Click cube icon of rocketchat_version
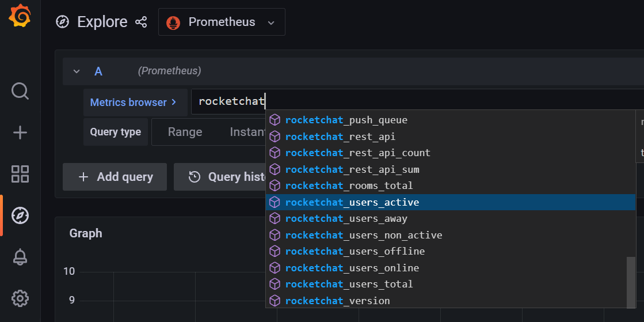The image size is (644, 322). (275, 301)
